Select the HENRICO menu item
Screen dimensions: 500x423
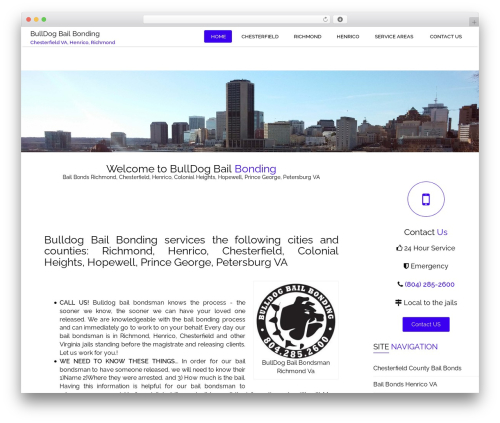click(x=348, y=37)
